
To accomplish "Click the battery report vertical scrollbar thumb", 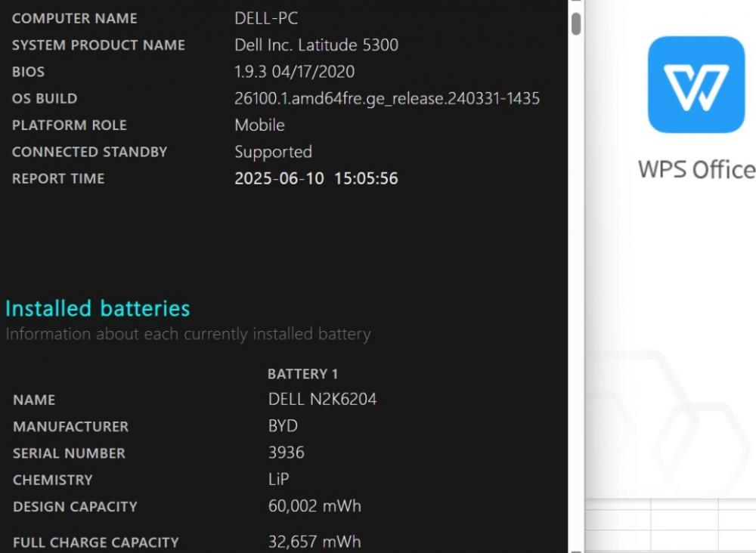I will (x=575, y=23).
